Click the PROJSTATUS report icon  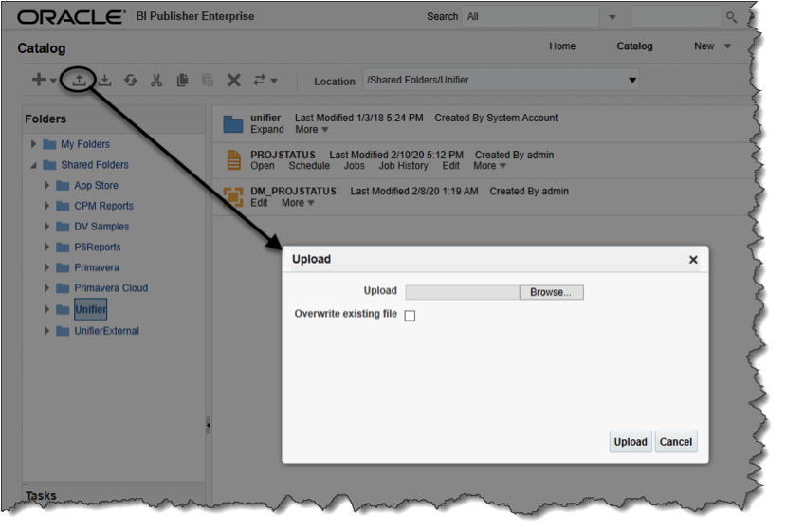pos(233,160)
